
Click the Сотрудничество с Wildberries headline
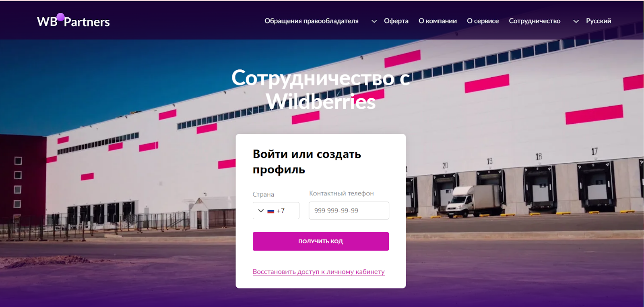point(320,89)
